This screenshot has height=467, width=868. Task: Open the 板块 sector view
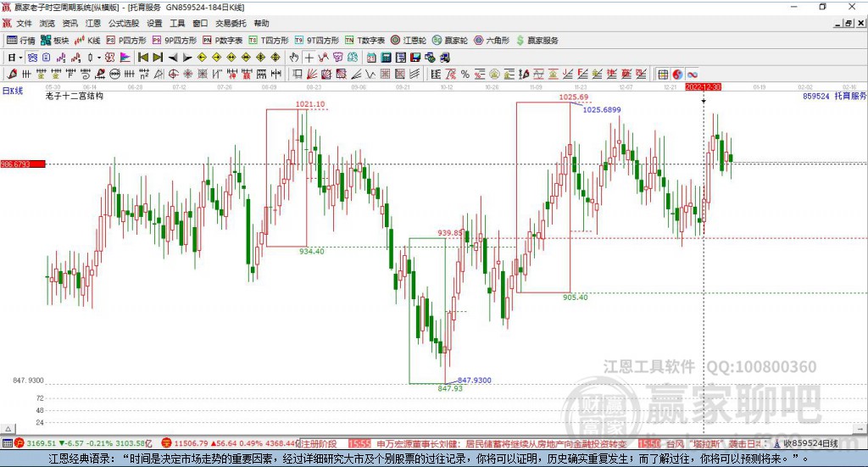point(55,41)
